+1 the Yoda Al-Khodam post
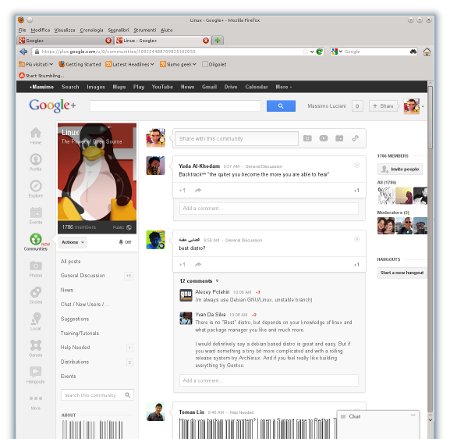This screenshot has width=450, height=439. [x=182, y=190]
